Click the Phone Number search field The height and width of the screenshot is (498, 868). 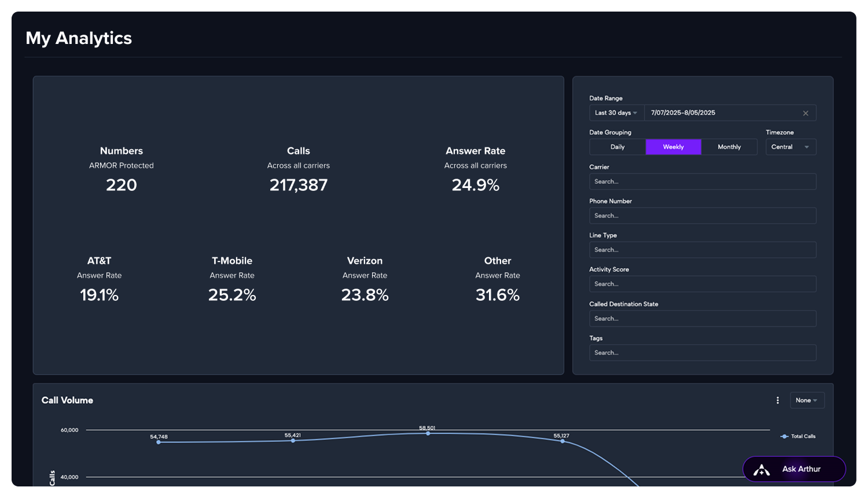click(703, 215)
